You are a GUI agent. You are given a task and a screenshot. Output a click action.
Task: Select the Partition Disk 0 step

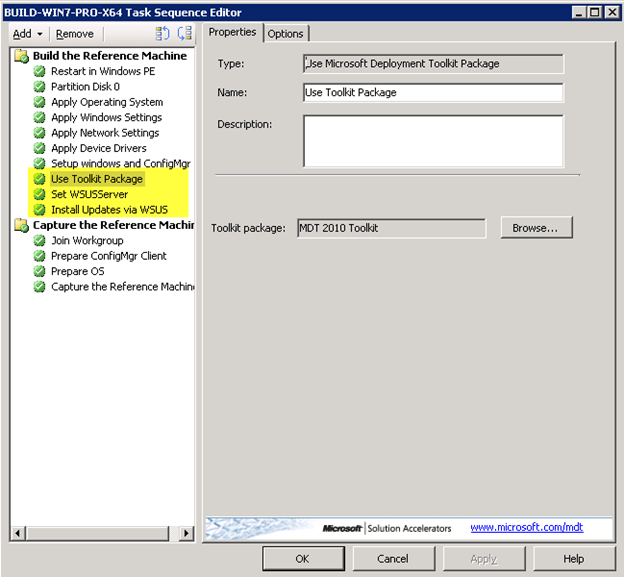click(85, 87)
